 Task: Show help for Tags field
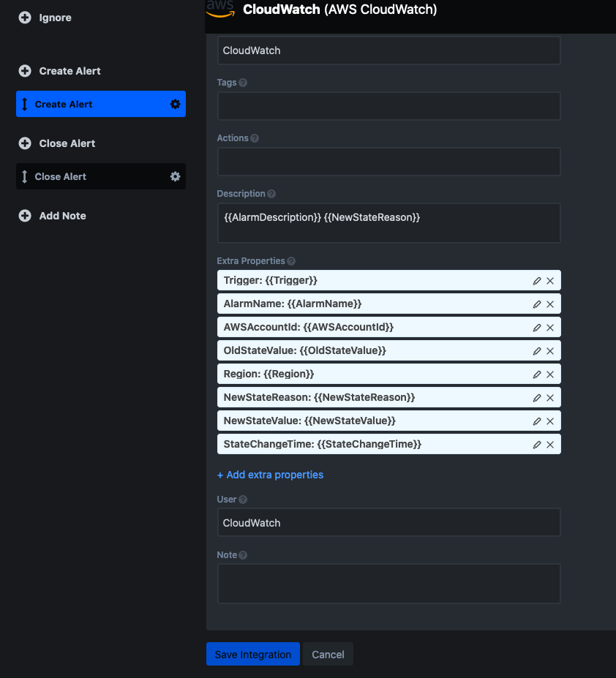point(243,83)
